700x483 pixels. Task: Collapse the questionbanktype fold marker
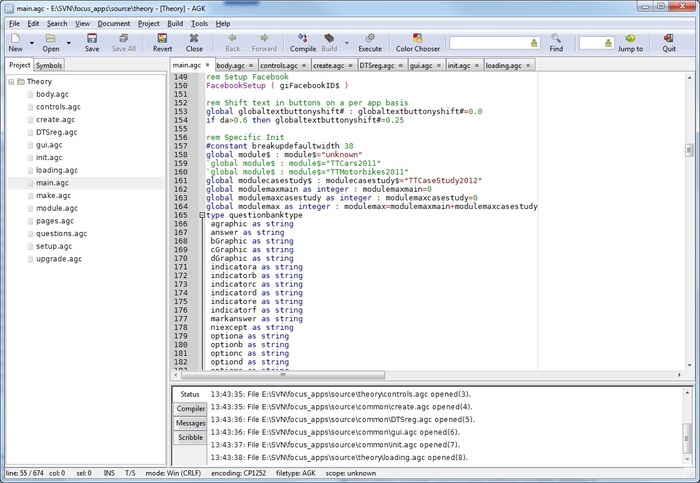tap(202, 215)
